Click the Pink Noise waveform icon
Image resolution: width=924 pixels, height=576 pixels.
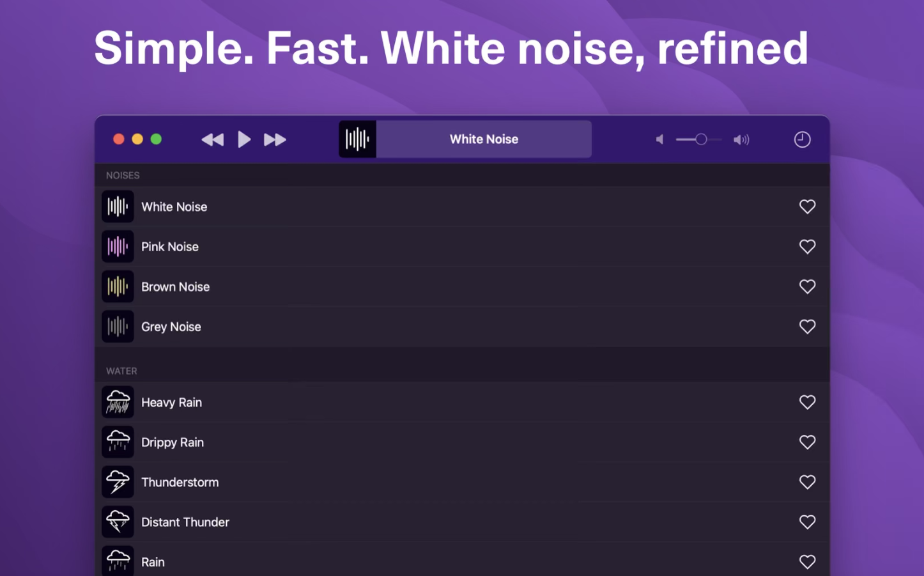118,247
